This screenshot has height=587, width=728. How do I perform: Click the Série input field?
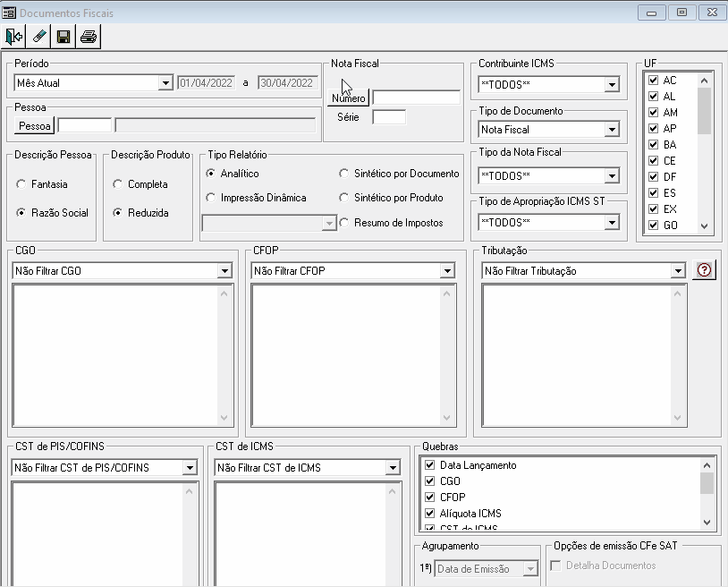pyautogui.click(x=389, y=117)
